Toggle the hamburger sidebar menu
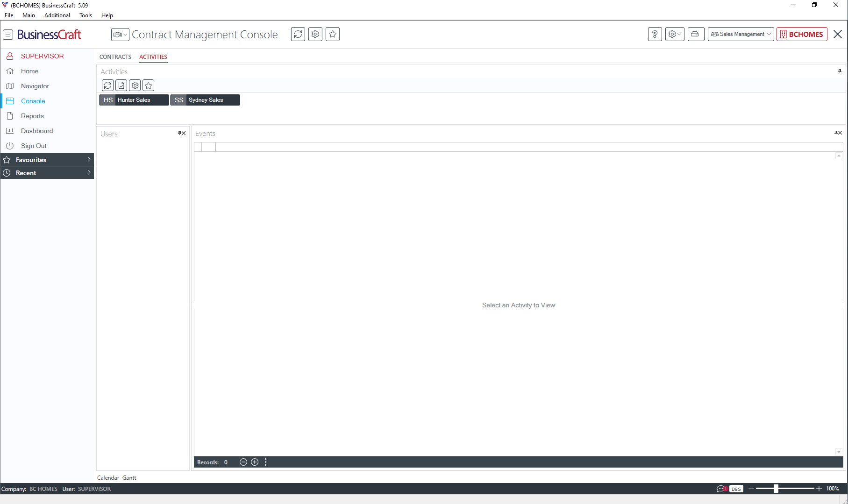Viewport: 848px width, 504px height. coord(8,35)
